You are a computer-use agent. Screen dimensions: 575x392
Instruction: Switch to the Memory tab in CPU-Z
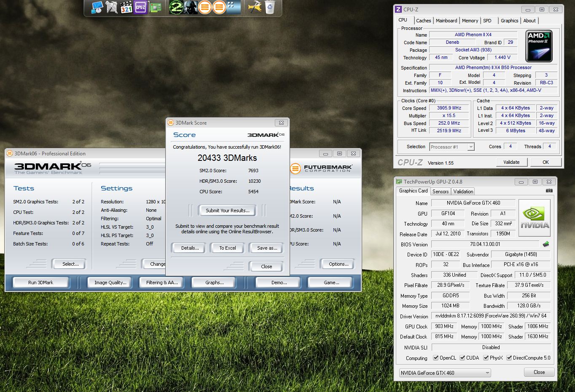tap(470, 21)
